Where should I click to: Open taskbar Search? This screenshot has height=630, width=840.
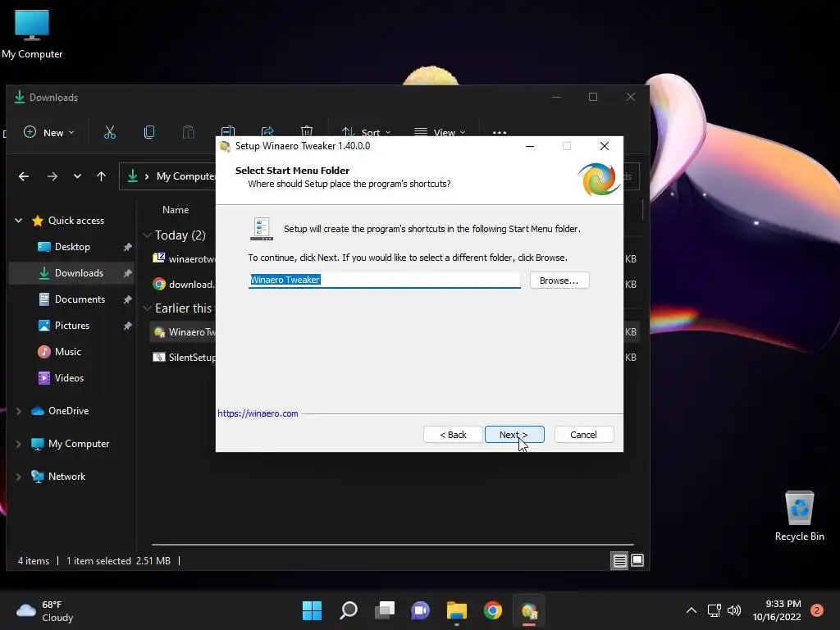pyautogui.click(x=348, y=610)
